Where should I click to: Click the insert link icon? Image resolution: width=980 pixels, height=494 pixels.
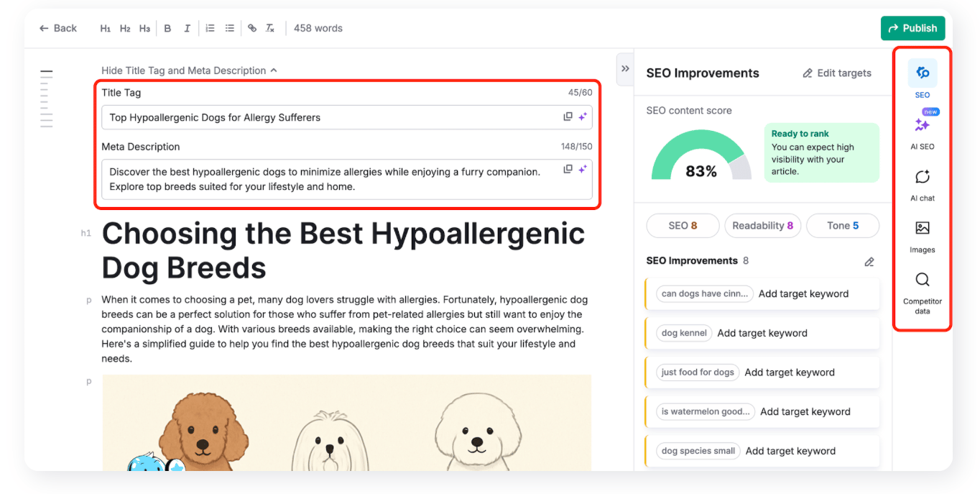click(x=252, y=28)
